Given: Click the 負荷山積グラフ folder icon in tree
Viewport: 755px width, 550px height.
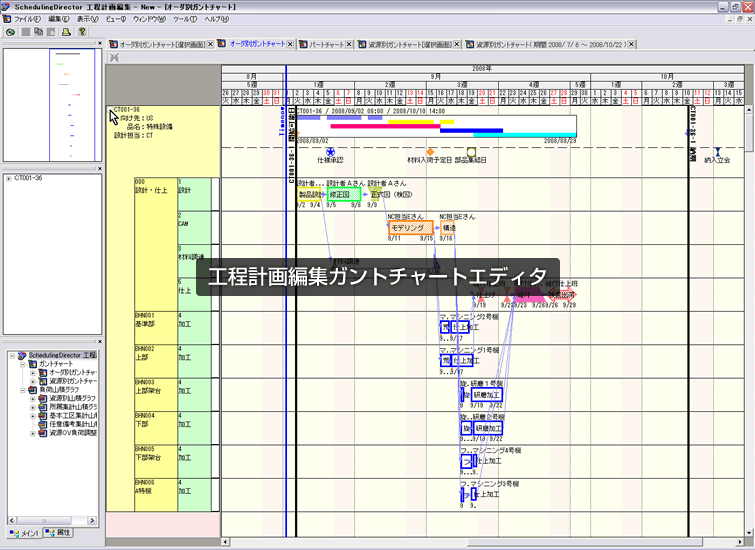Looking at the screenshot, I should [33, 390].
